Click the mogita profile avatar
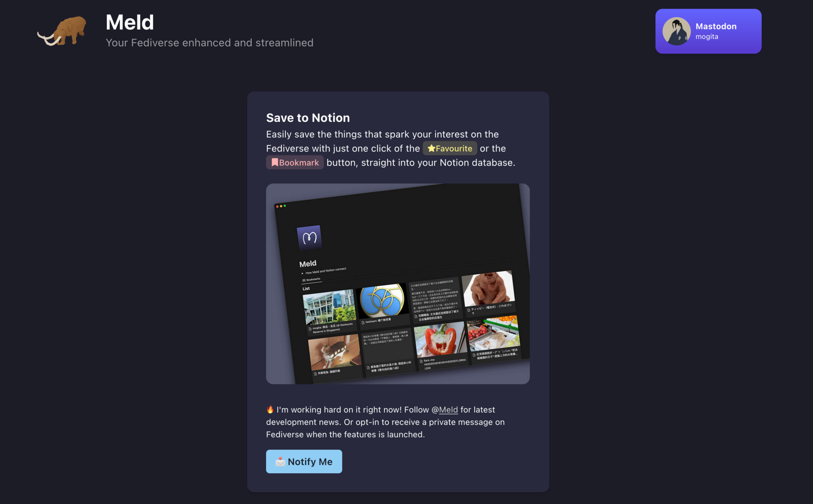The height and width of the screenshot is (504, 813). 676,31
